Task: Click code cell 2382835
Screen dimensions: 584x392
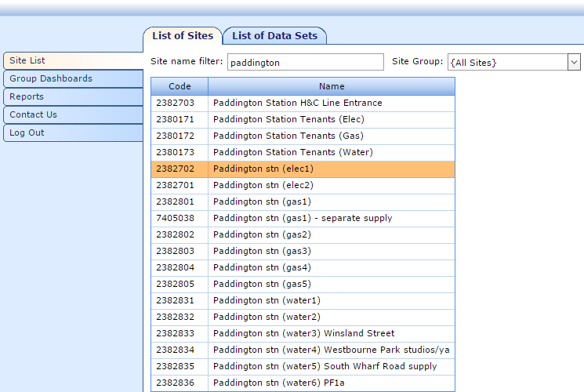Action: (180, 366)
